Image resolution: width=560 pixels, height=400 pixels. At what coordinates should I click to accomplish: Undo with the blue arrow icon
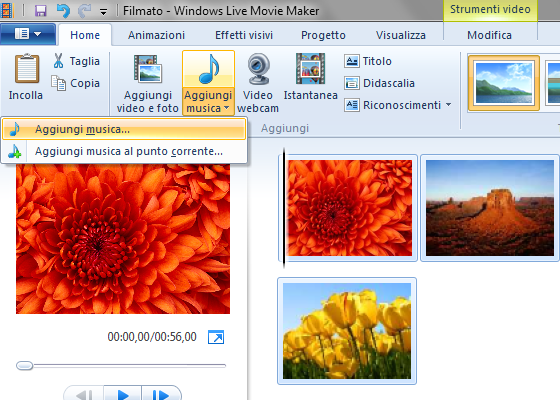[63, 11]
